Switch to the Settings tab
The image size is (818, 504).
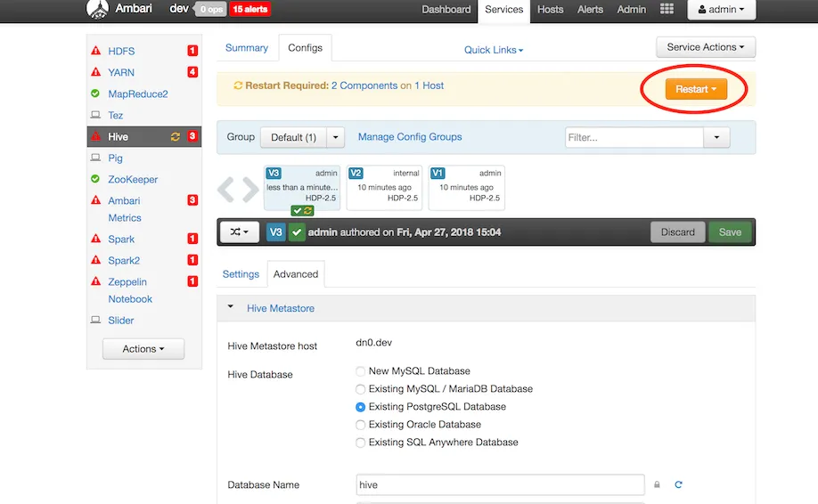241,274
